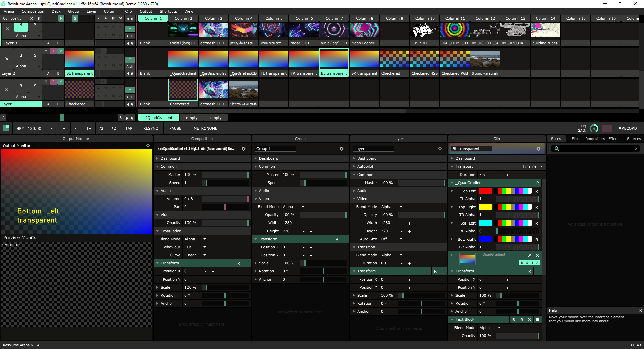
Task: Set composition random playback
Action: click(x=120, y=19)
